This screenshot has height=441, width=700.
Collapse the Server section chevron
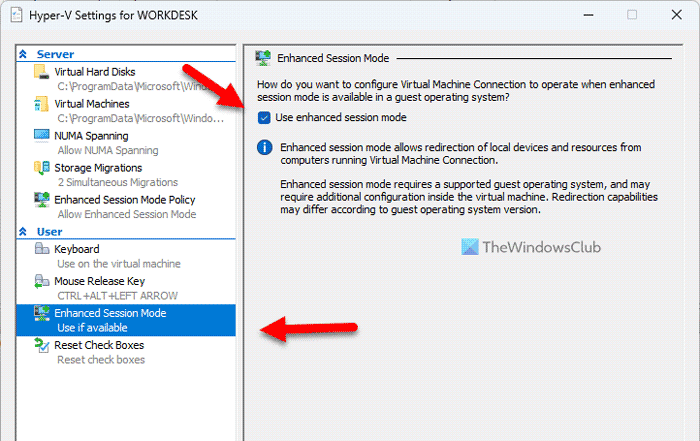pyautogui.click(x=23, y=54)
